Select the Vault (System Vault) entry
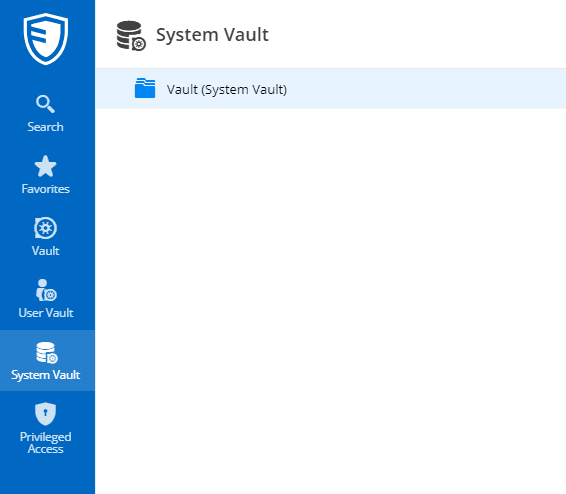 (227, 89)
